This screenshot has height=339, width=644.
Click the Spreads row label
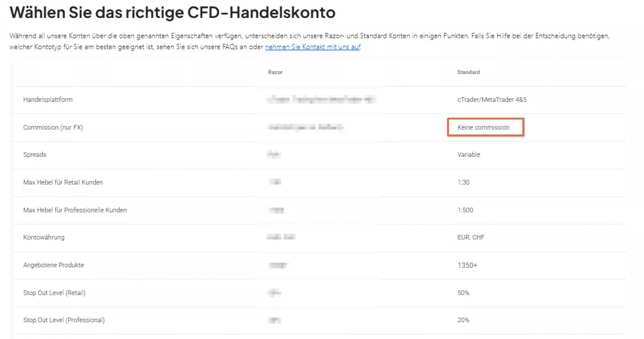tap(34, 155)
